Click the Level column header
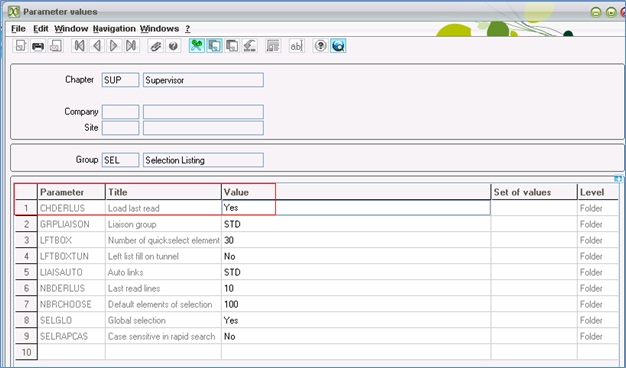 (598, 192)
